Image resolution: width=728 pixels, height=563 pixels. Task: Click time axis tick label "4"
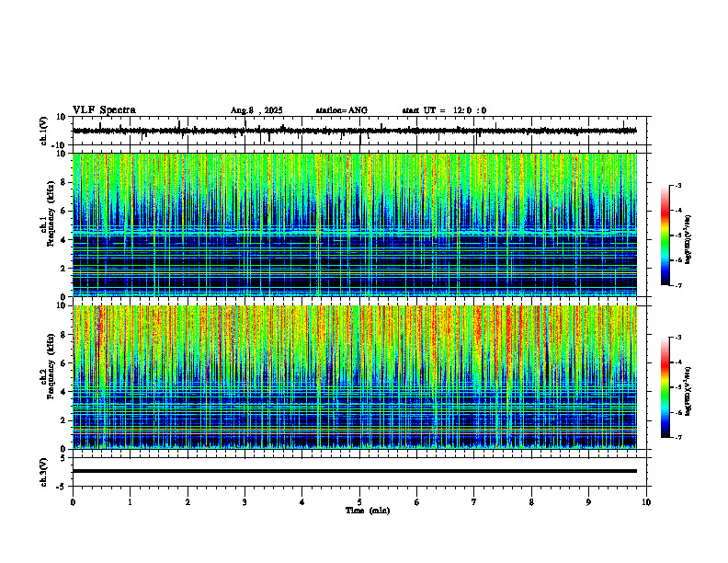pyautogui.click(x=302, y=502)
